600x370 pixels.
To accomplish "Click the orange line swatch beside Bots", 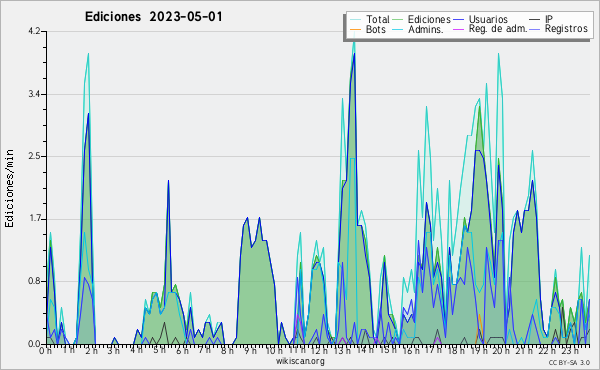I will point(355,29).
